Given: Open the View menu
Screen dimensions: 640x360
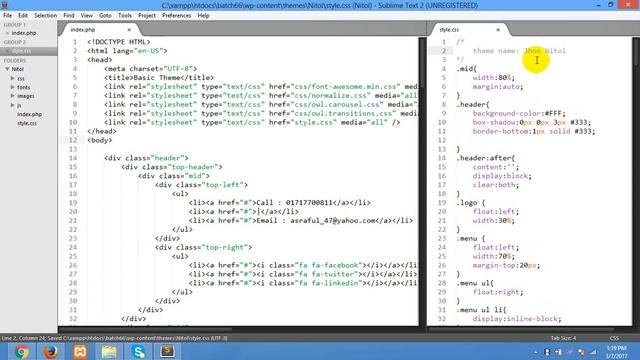Looking at the screenshot, I should click(x=87, y=16).
